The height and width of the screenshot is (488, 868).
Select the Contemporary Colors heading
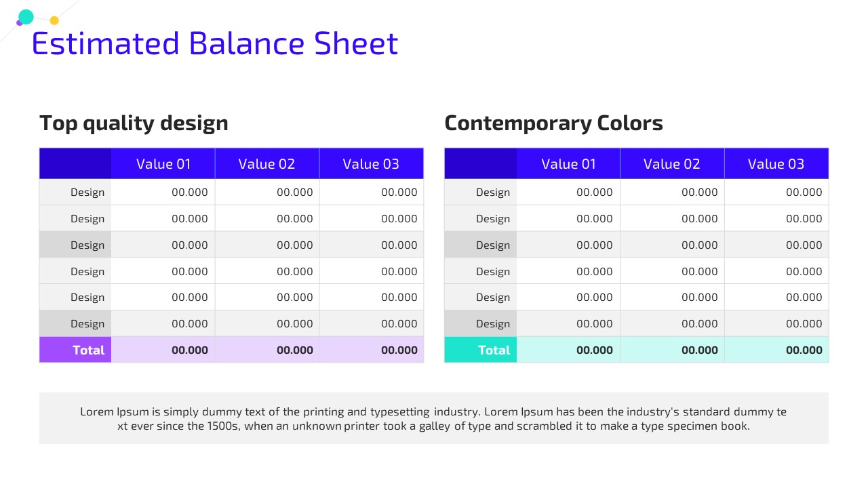[x=553, y=123]
